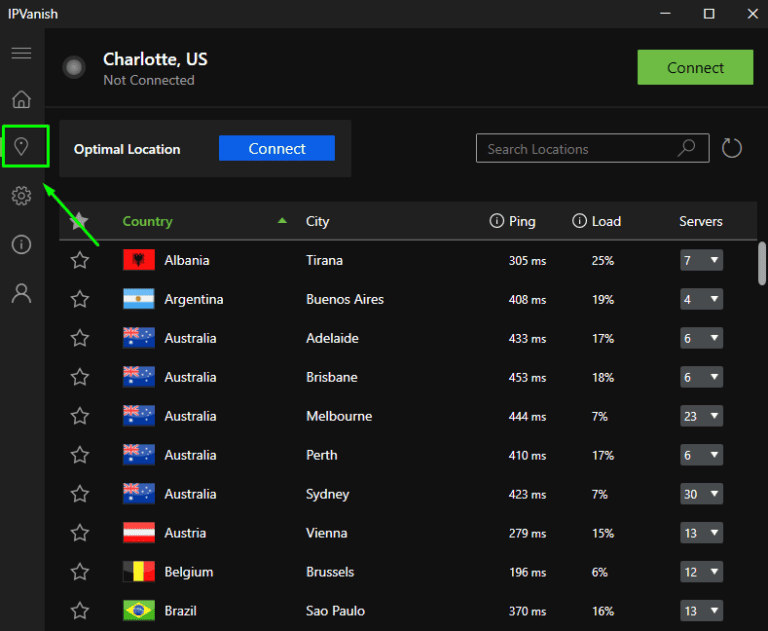
Task: Expand the Servers dropdown for Melbourne
Action: tap(701, 416)
